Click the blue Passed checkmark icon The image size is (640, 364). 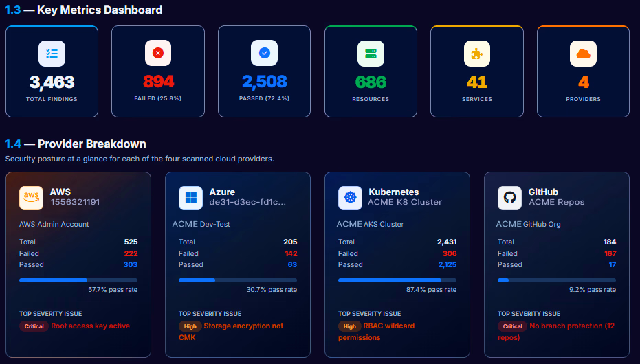265,53
